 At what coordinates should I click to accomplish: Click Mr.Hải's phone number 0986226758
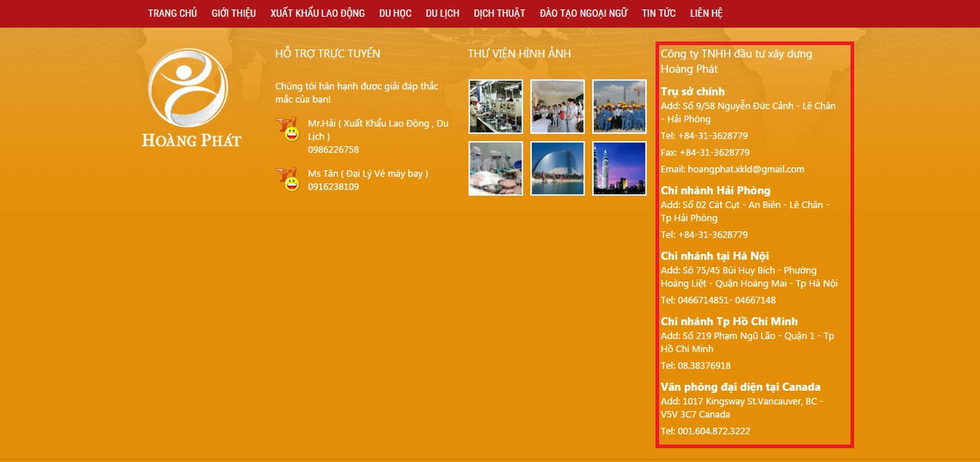[333, 149]
